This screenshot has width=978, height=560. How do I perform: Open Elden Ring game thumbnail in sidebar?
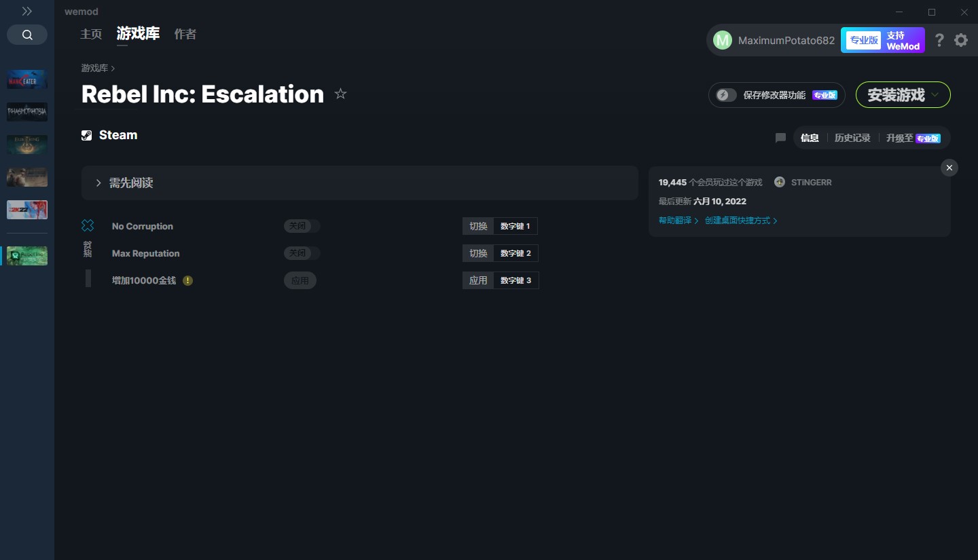(x=27, y=145)
